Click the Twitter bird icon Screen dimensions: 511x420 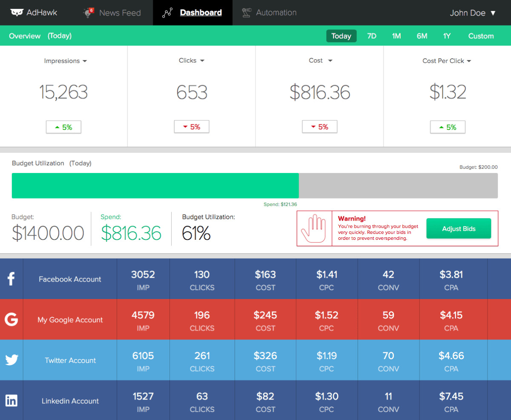(11, 360)
